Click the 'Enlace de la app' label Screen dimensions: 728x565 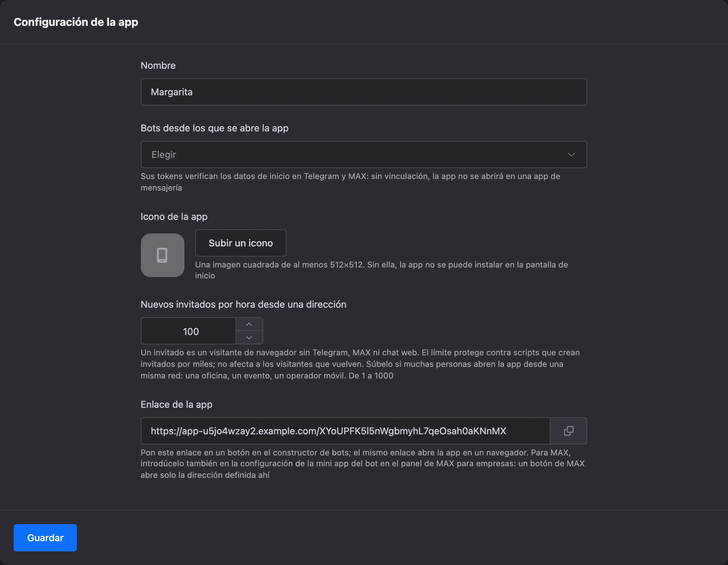pos(177,404)
